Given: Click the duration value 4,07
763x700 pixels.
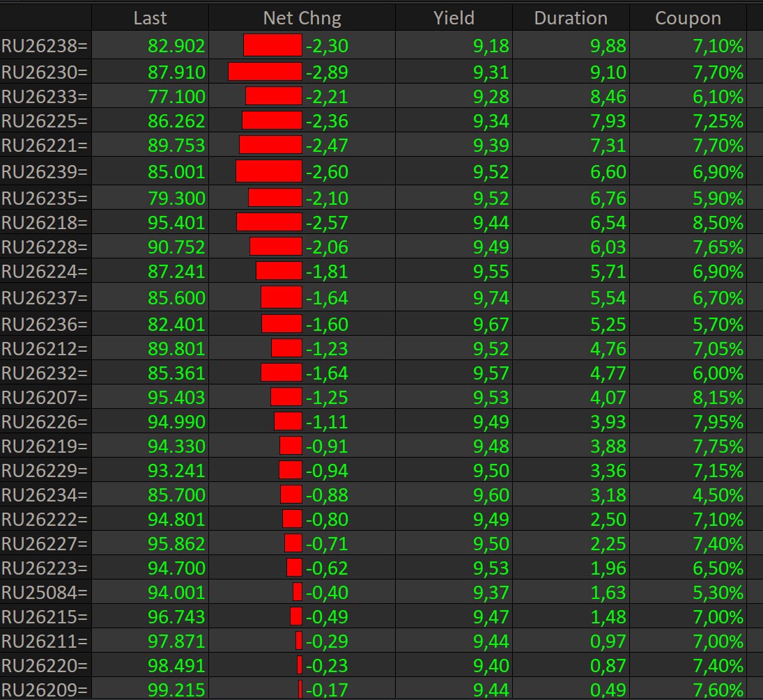Looking at the screenshot, I should click(608, 397).
